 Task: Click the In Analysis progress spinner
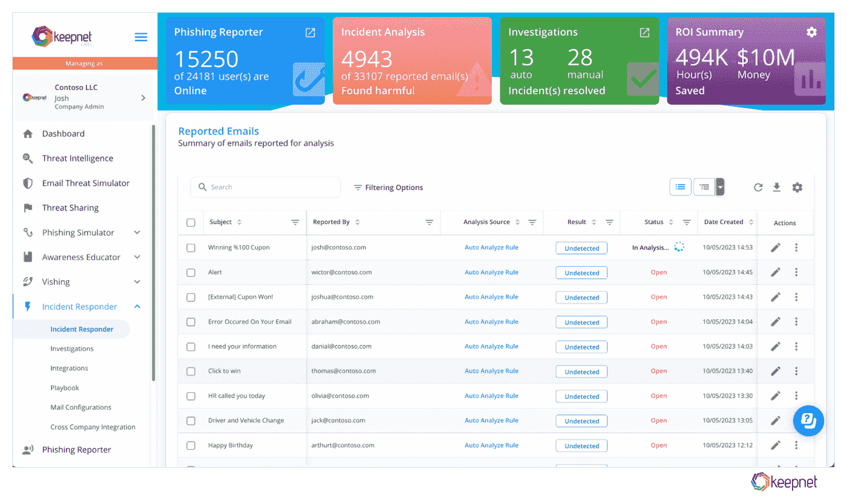click(679, 247)
